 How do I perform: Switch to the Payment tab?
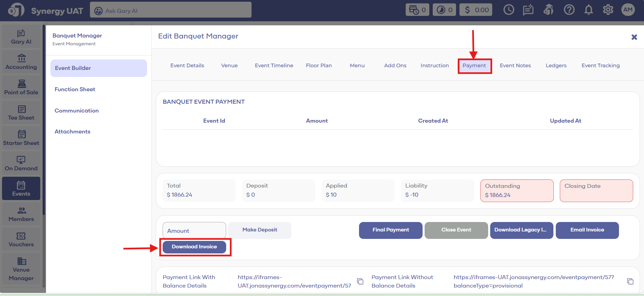tap(474, 66)
